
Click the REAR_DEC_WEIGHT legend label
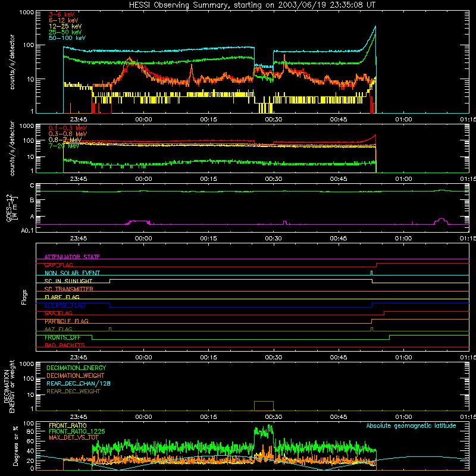73,392
